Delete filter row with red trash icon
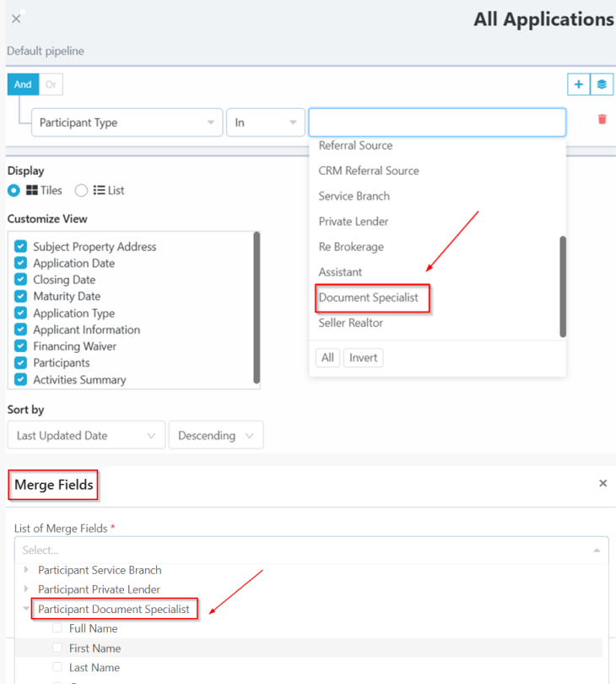The height and width of the screenshot is (684, 616). pyautogui.click(x=602, y=119)
